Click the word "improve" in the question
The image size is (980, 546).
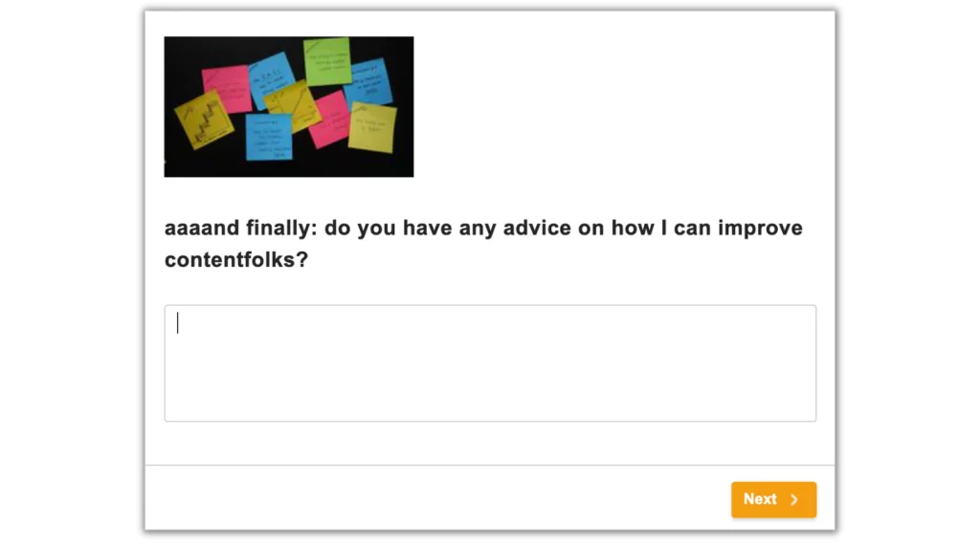[760, 228]
